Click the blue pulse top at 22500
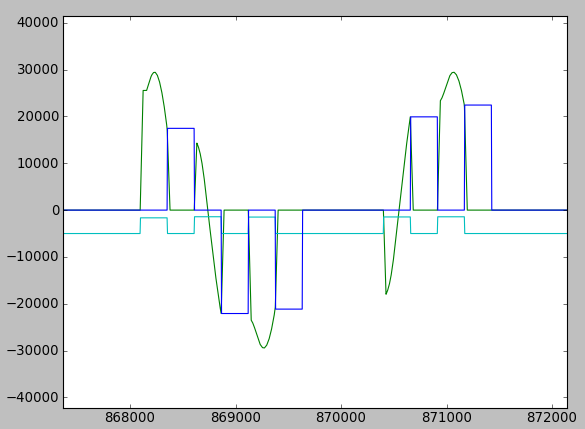The width and height of the screenshot is (585, 429). [478, 105]
